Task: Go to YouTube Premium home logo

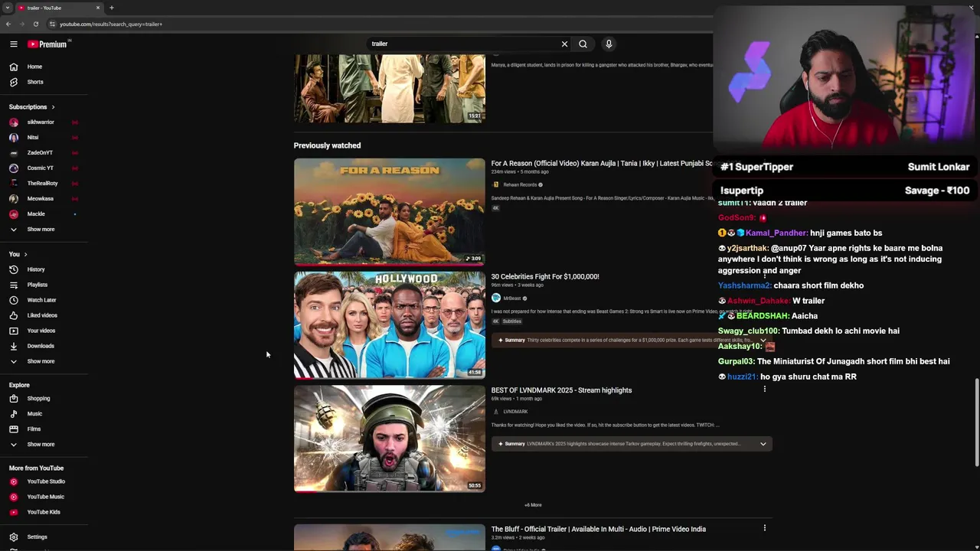Action: 47,44
